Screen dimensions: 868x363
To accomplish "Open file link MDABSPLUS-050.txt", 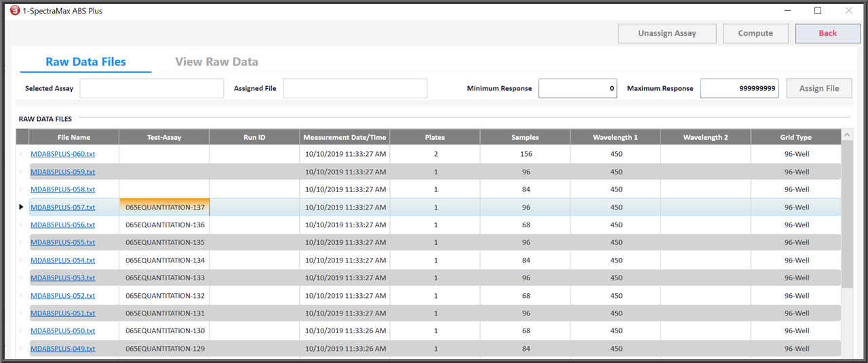I will tap(63, 331).
